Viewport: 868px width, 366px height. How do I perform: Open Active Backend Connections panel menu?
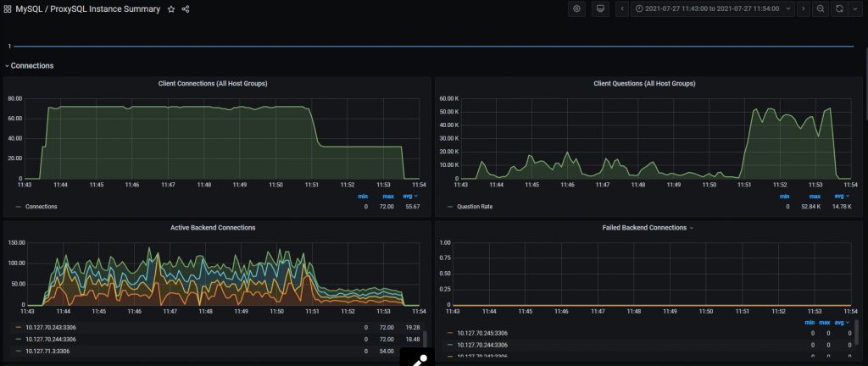click(x=213, y=227)
